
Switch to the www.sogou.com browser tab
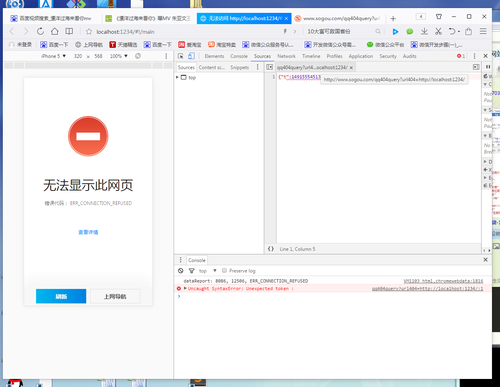pyautogui.click(x=337, y=18)
